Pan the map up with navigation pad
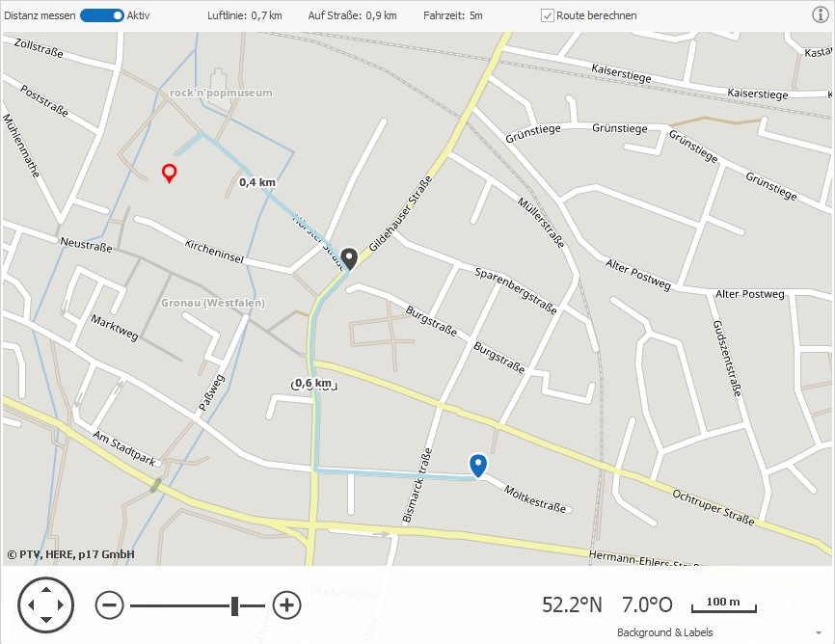835x644 pixels. (x=45, y=587)
